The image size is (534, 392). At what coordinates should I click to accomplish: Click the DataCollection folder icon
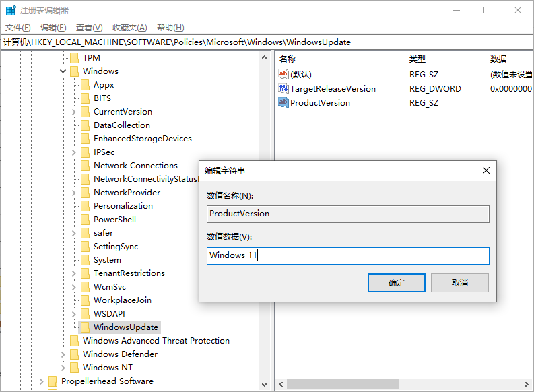pyautogui.click(x=85, y=125)
